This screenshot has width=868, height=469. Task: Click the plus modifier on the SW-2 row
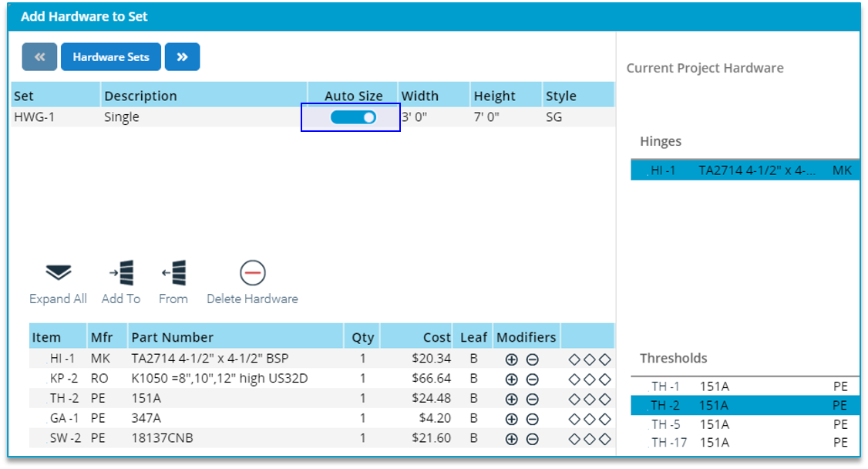point(511,438)
